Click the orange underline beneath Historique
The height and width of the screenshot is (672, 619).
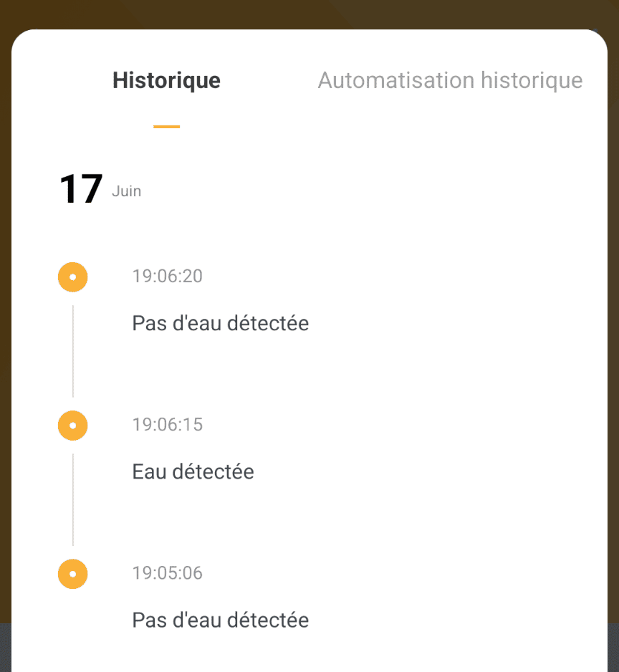click(167, 126)
